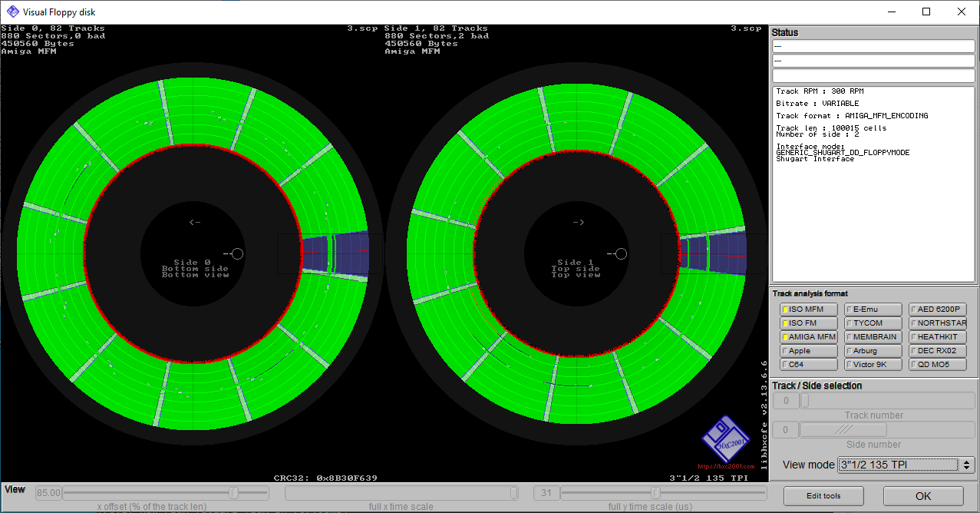Click the second Status text field
The width and height of the screenshot is (980, 513).
[873, 61]
